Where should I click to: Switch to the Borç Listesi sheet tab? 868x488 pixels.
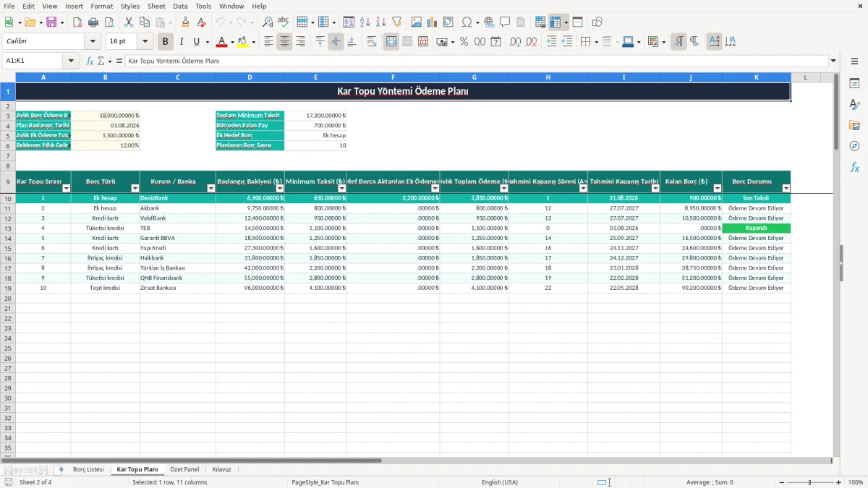tap(88, 470)
